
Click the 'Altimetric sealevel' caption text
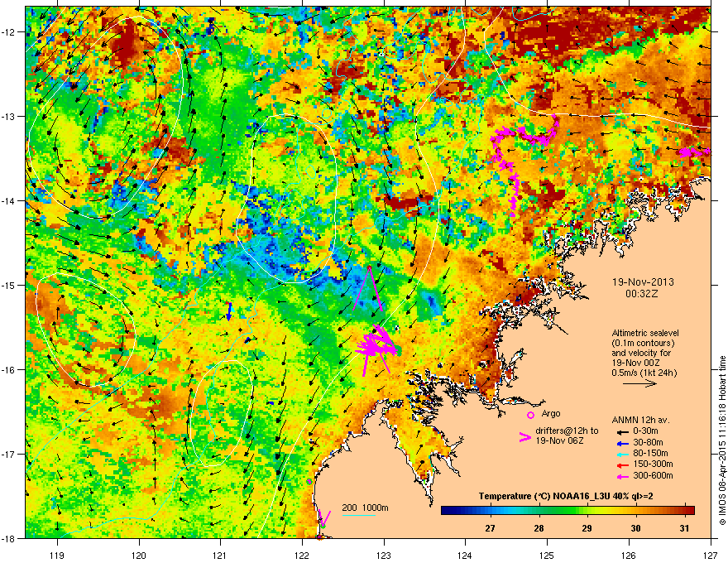pos(645,333)
